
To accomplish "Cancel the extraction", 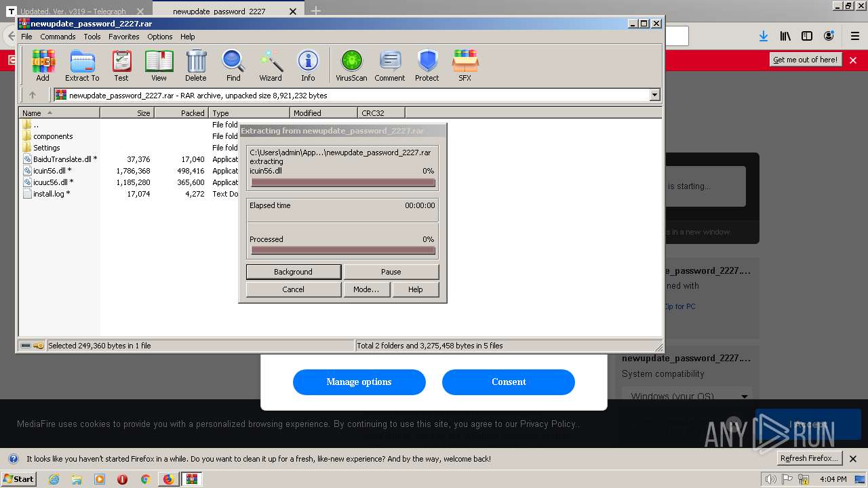I will pyautogui.click(x=294, y=289).
